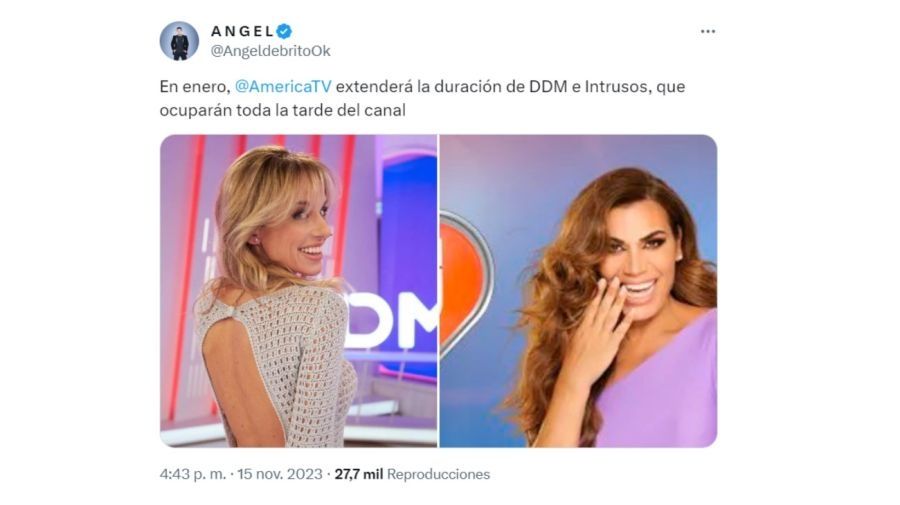Image resolution: width=900 pixels, height=505 pixels.
Task: Click the Reproducciones label
Action: click(439, 475)
